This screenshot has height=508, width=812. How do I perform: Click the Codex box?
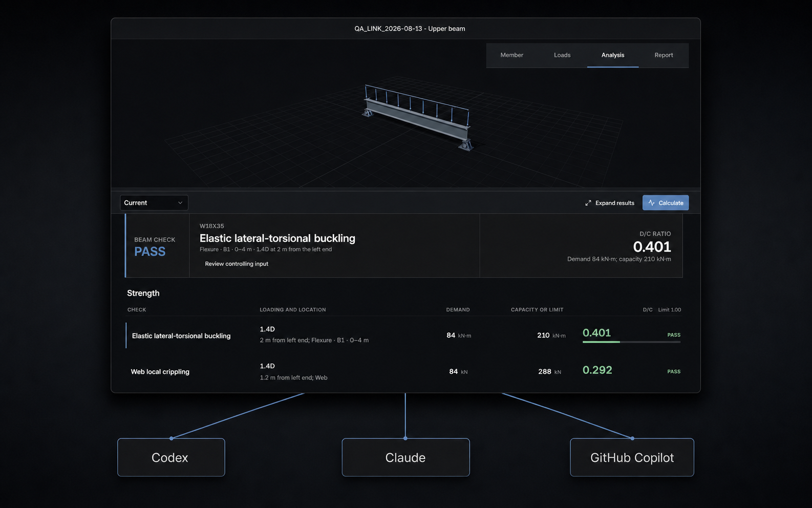pyautogui.click(x=171, y=457)
